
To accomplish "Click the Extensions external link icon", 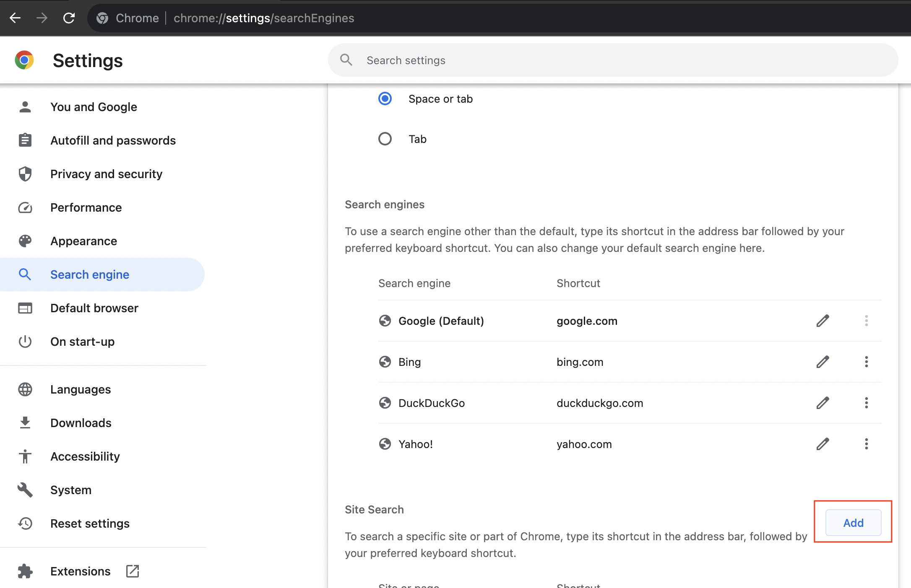I will (x=133, y=571).
